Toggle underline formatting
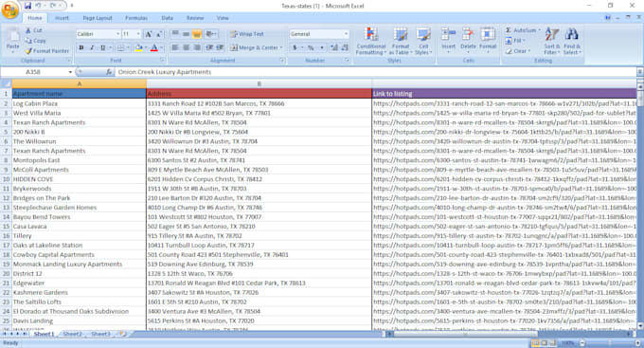The image size is (644, 348). click(x=102, y=47)
